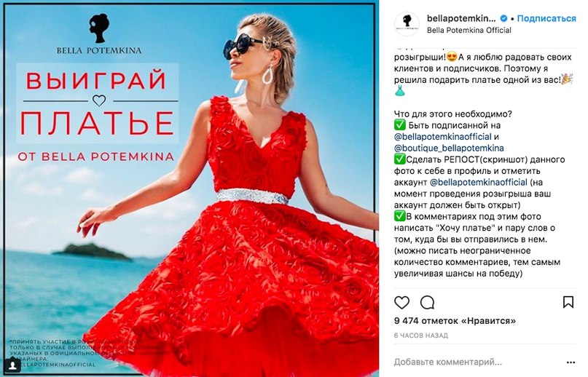Click the ВЫИГРАЙ ПЛАТЬЕ banner text
Screen dimensions: 588x377
point(98,103)
